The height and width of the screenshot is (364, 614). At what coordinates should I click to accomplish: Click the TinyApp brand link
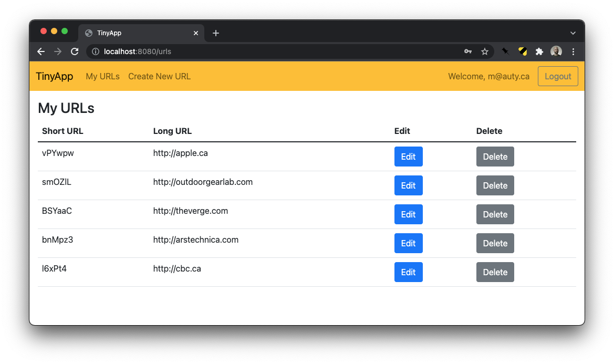[55, 76]
